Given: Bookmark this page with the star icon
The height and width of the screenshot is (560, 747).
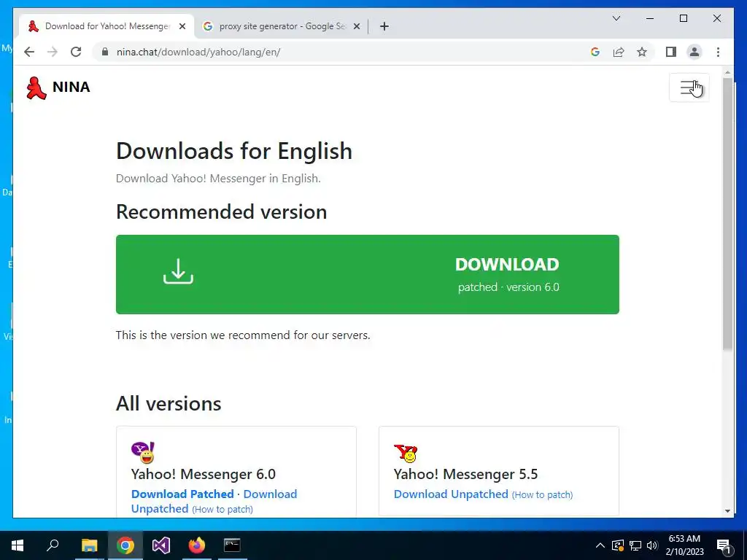Looking at the screenshot, I should [x=642, y=52].
